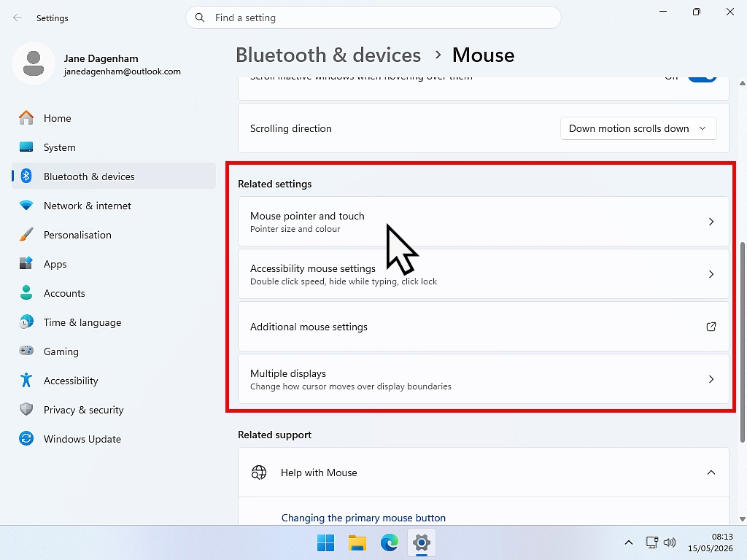
Task: Click the Gaming controller icon
Action: click(26, 351)
